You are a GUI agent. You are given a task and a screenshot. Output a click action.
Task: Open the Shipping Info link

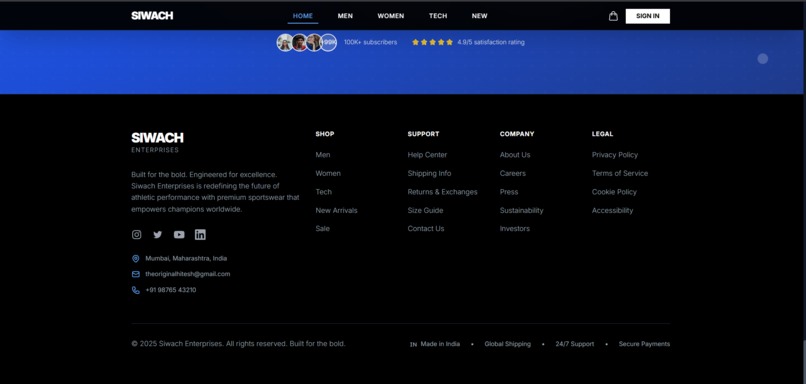click(429, 173)
